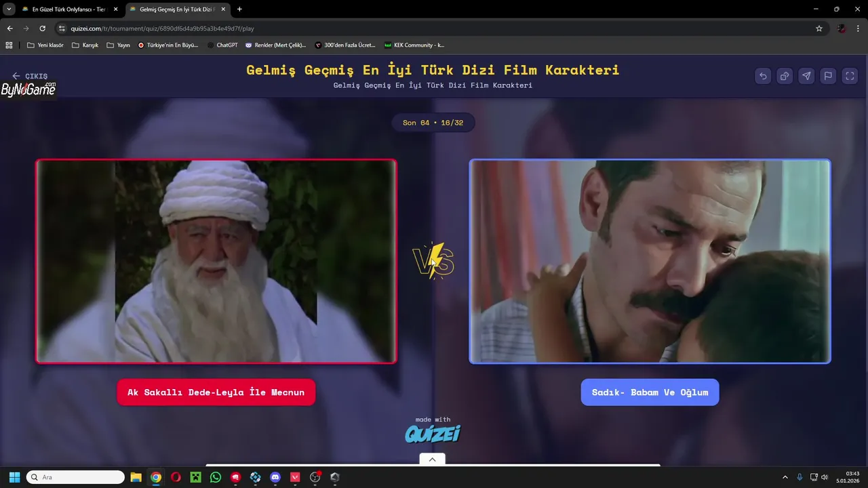Open WhatsApp from the taskbar
868x488 pixels.
pos(216,477)
